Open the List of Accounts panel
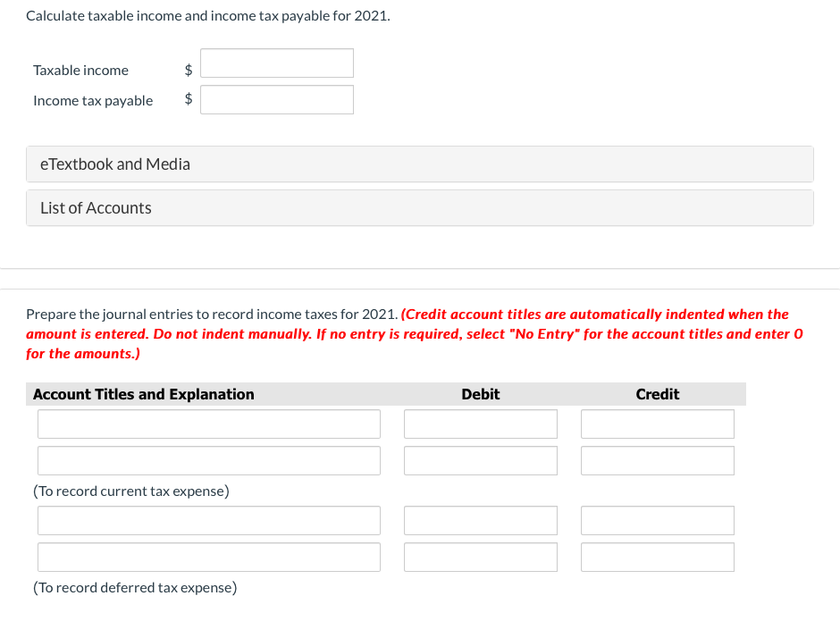Screen dimensions: 840x621 pos(420,208)
